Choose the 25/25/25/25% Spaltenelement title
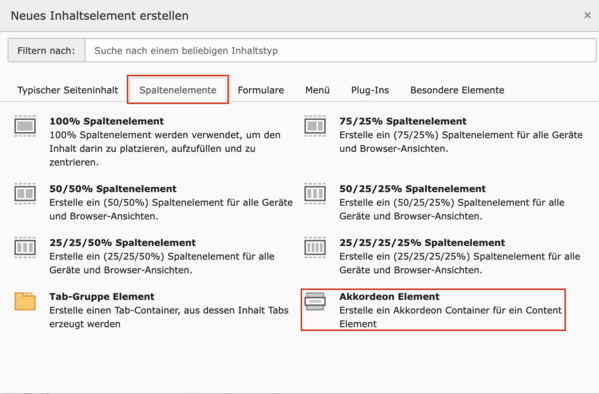599x394 pixels. 422,243
